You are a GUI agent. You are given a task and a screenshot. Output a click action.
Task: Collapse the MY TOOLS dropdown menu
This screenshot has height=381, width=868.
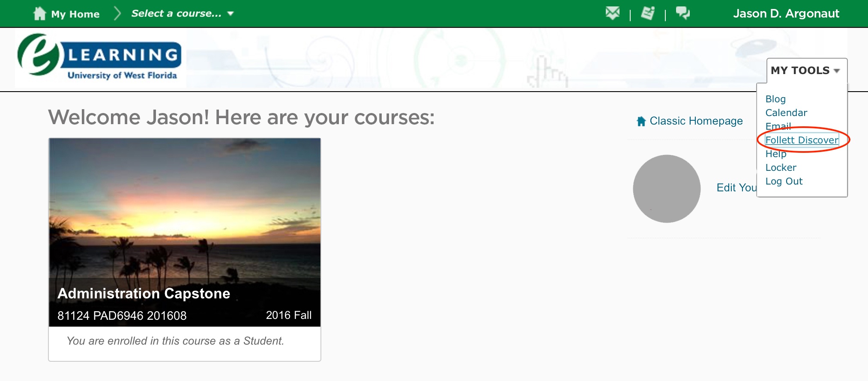pos(805,71)
